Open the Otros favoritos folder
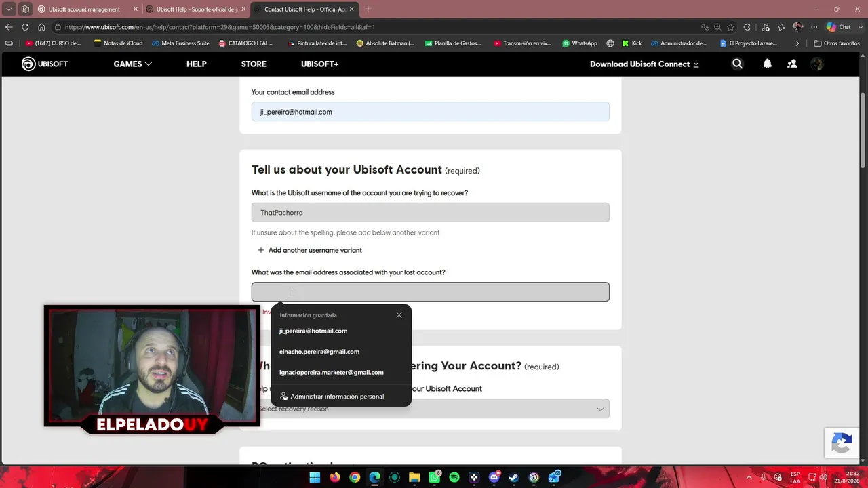 point(836,43)
